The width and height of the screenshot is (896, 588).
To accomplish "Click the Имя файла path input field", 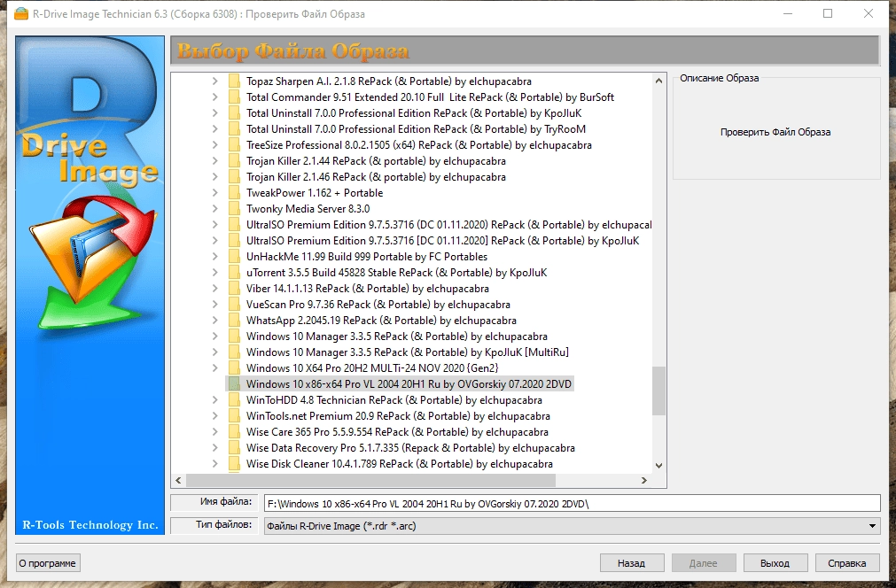I will tap(572, 504).
